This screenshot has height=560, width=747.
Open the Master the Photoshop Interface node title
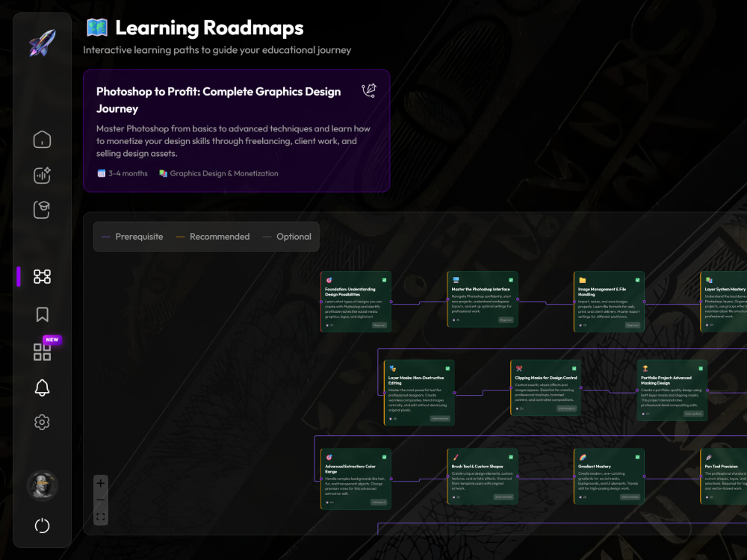pos(480,289)
